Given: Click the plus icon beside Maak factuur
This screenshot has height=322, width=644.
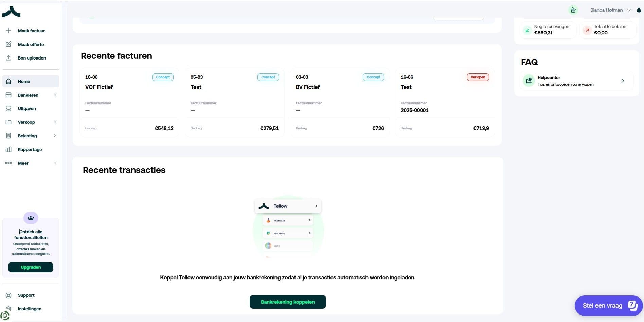Looking at the screenshot, I should (x=8, y=31).
